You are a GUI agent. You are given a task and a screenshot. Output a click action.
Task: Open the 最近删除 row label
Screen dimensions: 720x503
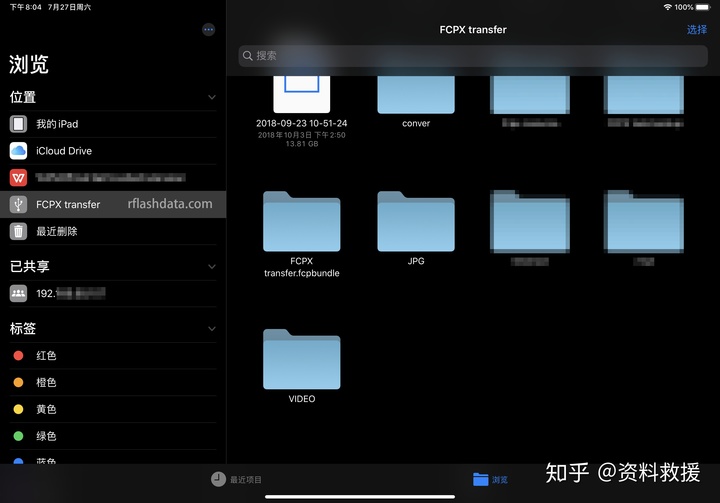pyautogui.click(x=56, y=231)
